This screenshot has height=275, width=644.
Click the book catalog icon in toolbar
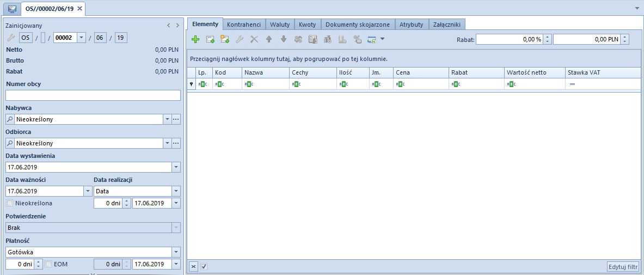(x=313, y=39)
